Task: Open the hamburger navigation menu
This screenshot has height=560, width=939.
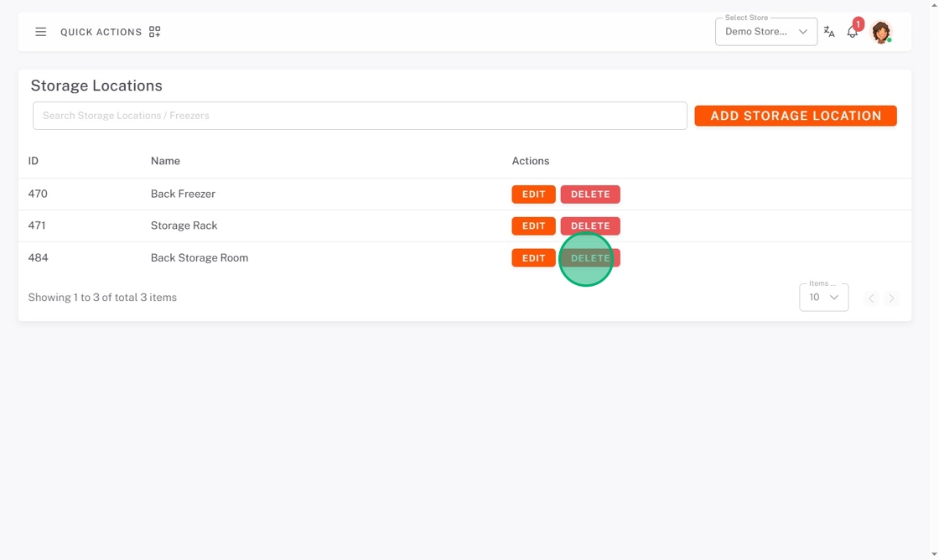Action: (x=41, y=32)
